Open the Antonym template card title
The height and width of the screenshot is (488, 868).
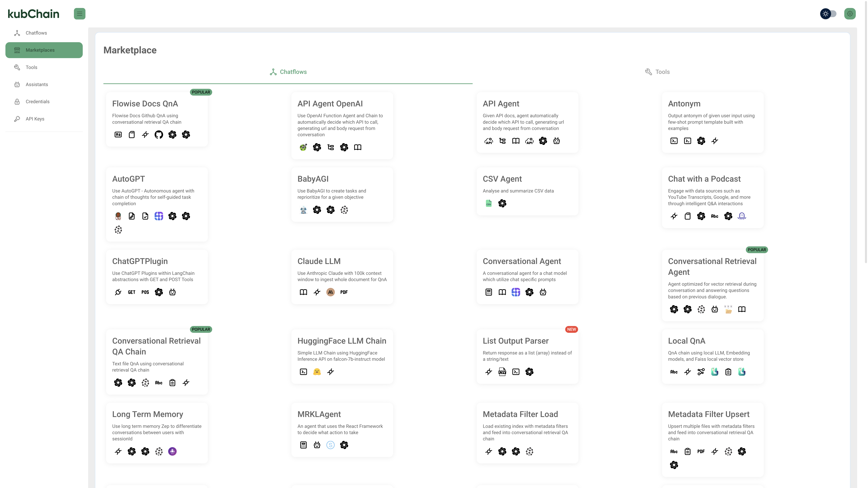click(684, 104)
